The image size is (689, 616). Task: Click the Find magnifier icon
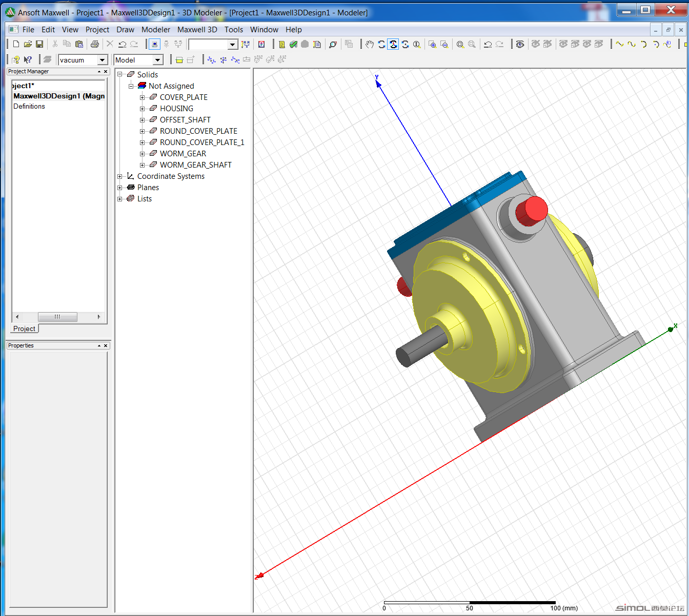pos(333,45)
